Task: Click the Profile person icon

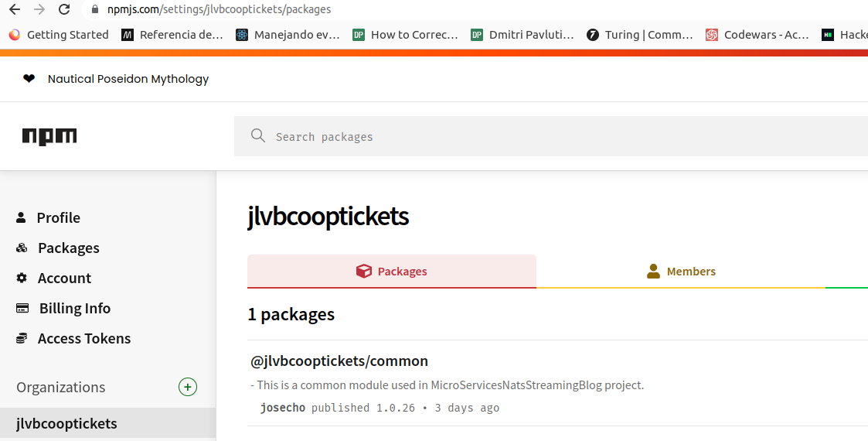Action: (x=21, y=217)
